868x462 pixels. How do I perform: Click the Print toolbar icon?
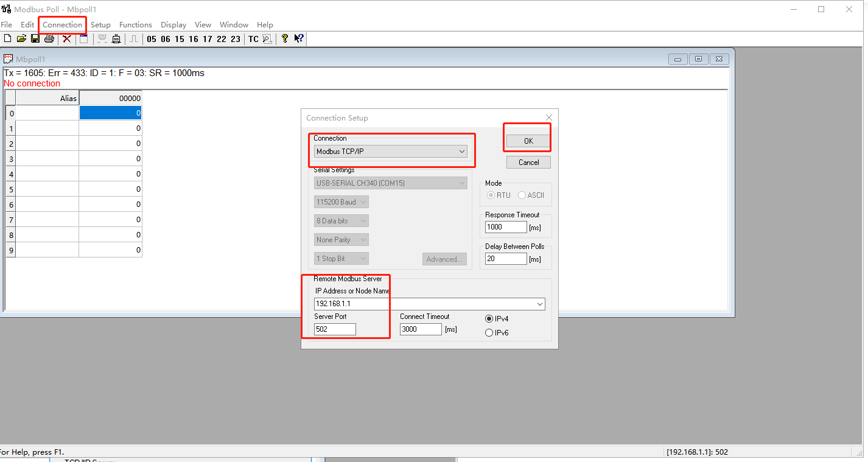pyautogui.click(x=49, y=39)
